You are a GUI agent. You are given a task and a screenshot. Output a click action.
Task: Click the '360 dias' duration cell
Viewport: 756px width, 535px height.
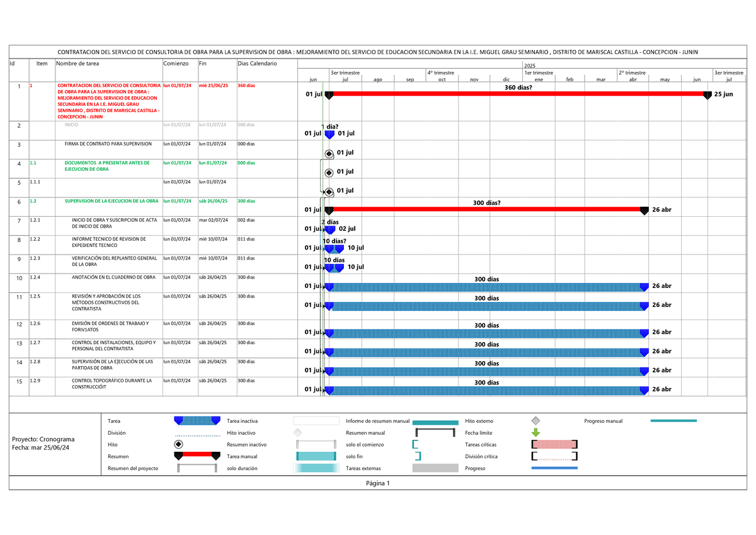coord(246,85)
